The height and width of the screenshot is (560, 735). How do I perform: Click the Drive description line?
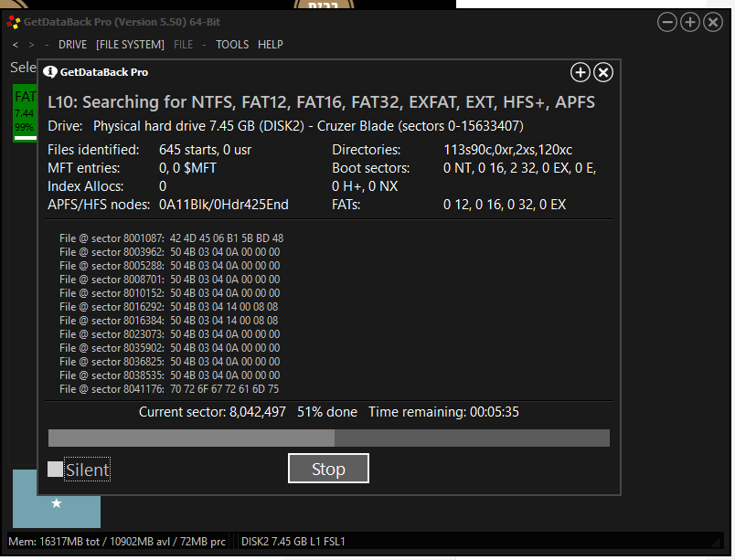point(286,126)
